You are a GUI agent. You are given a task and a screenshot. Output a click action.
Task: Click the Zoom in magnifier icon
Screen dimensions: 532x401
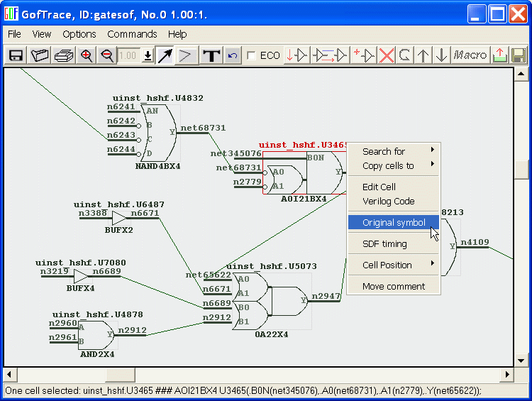click(x=87, y=55)
